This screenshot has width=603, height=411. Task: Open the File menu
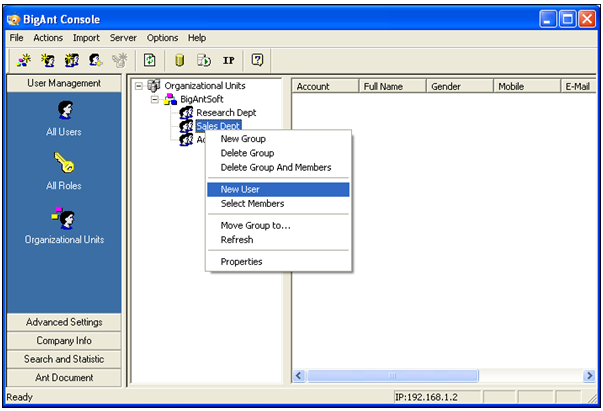tap(17, 38)
